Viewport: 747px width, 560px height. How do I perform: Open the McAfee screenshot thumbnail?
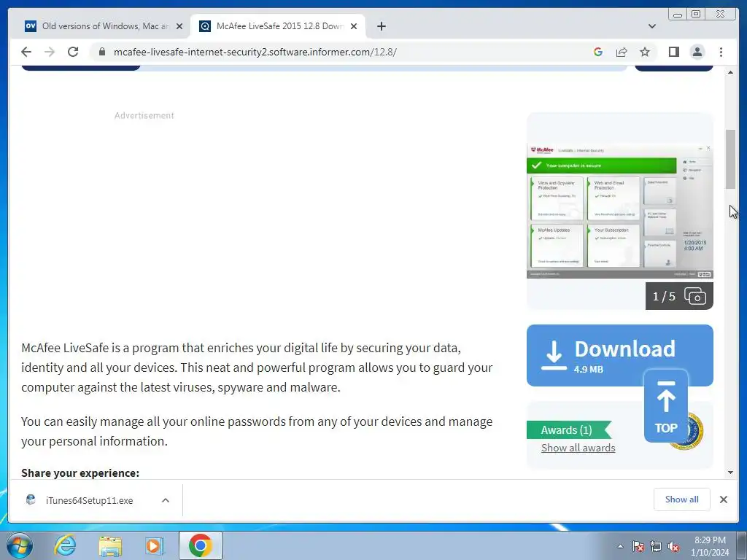(x=620, y=211)
